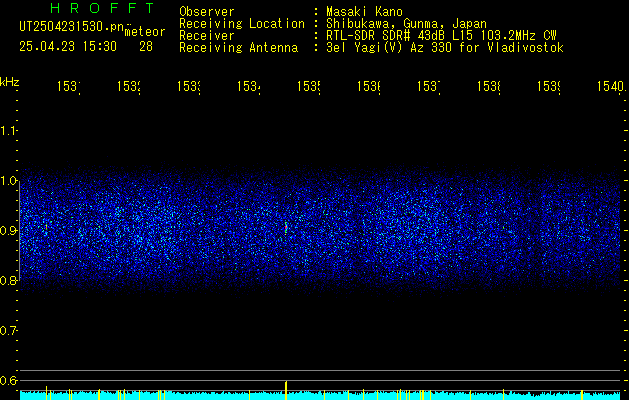Click observer name Masaki Kano
Screen dimensions: 629x400
[x=364, y=12]
